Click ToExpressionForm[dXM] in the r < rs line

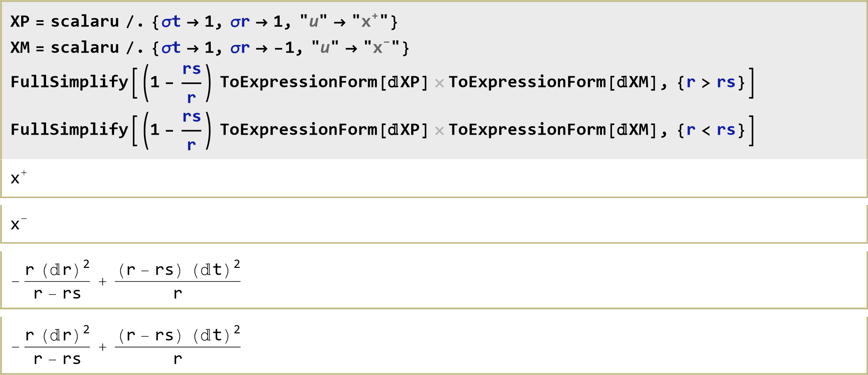pyautogui.click(x=553, y=130)
